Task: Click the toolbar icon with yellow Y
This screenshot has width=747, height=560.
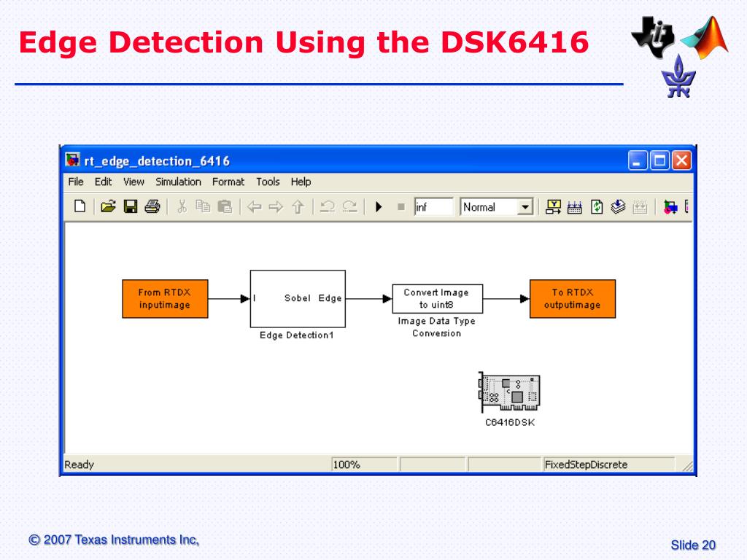Action: click(x=554, y=206)
